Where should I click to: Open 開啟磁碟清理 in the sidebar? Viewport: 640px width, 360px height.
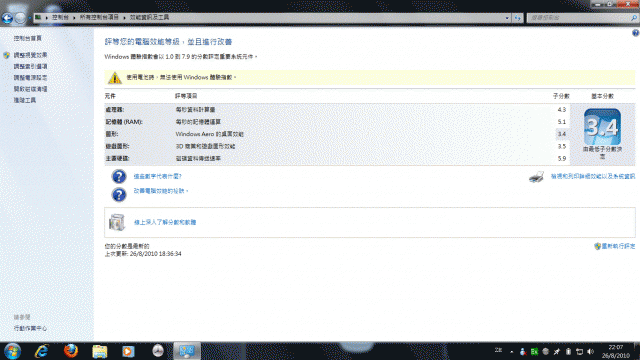(30, 89)
